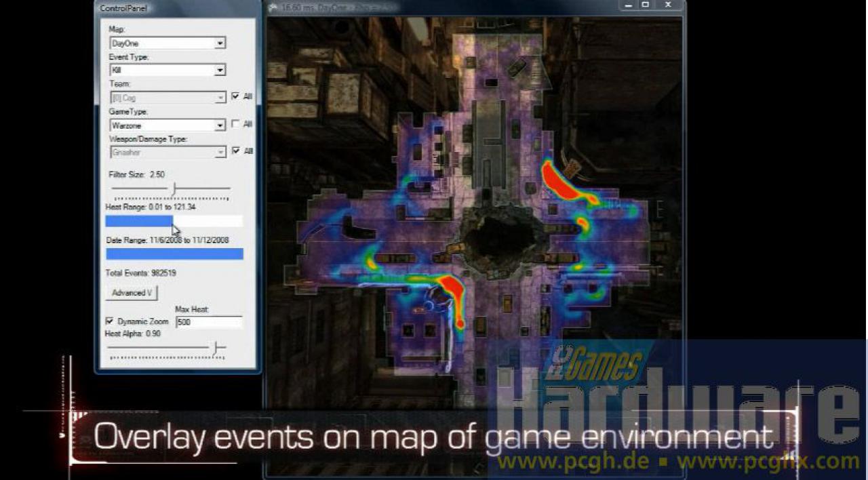Screen dimensions: 868x480
Task: Click the Advanced V button
Action: tap(132, 293)
